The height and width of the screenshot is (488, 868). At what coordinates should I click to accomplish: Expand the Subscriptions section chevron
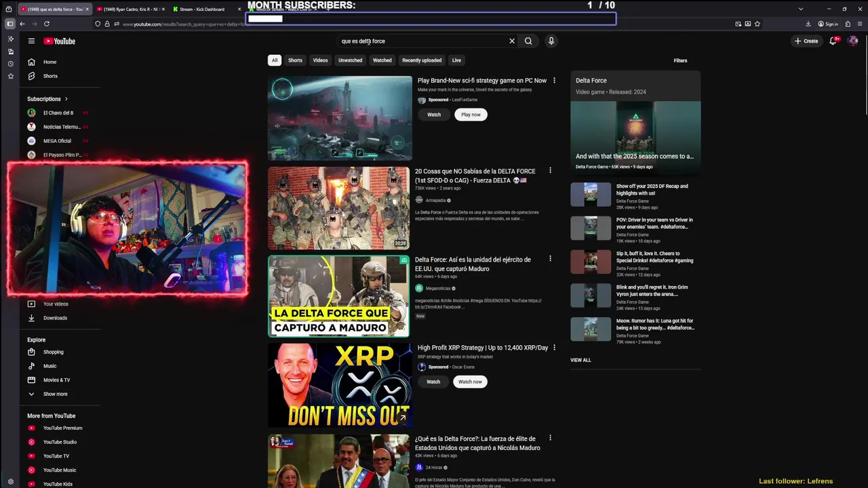click(66, 99)
